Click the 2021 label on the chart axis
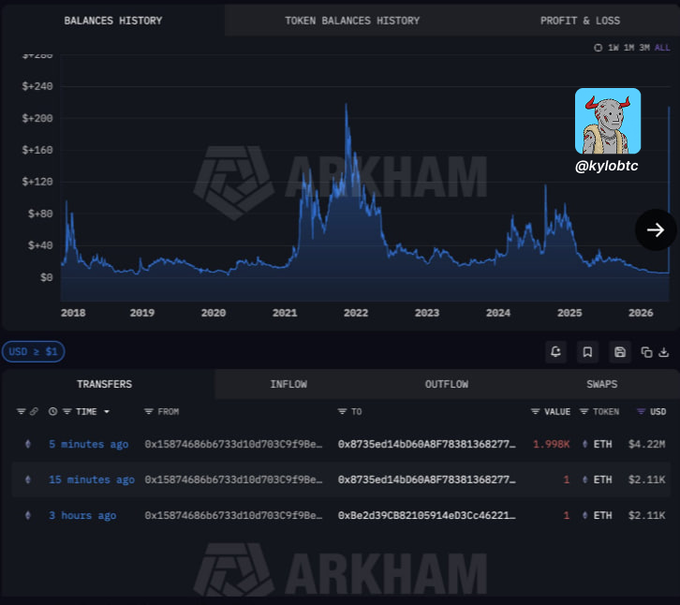Image resolution: width=680 pixels, height=605 pixels. [284, 313]
